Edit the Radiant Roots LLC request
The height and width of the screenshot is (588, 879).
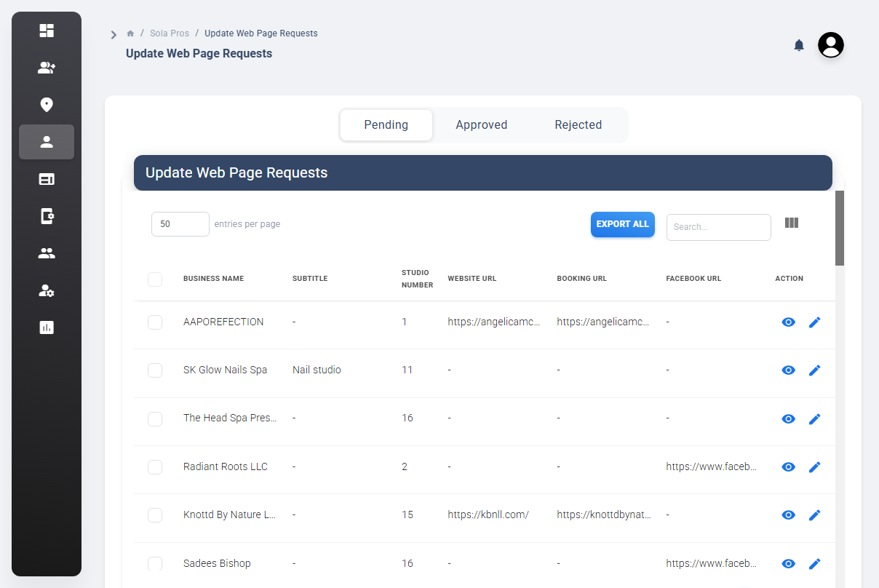(x=814, y=466)
